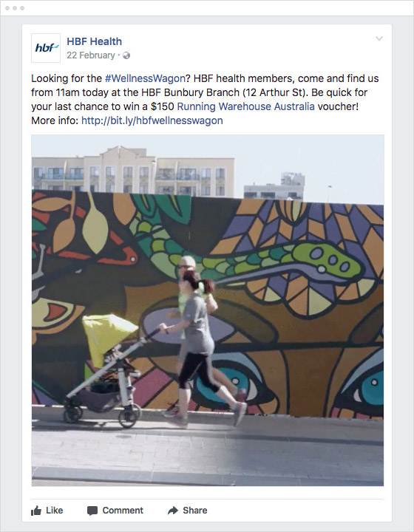Click the Comment button label

[x=123, y=511]
